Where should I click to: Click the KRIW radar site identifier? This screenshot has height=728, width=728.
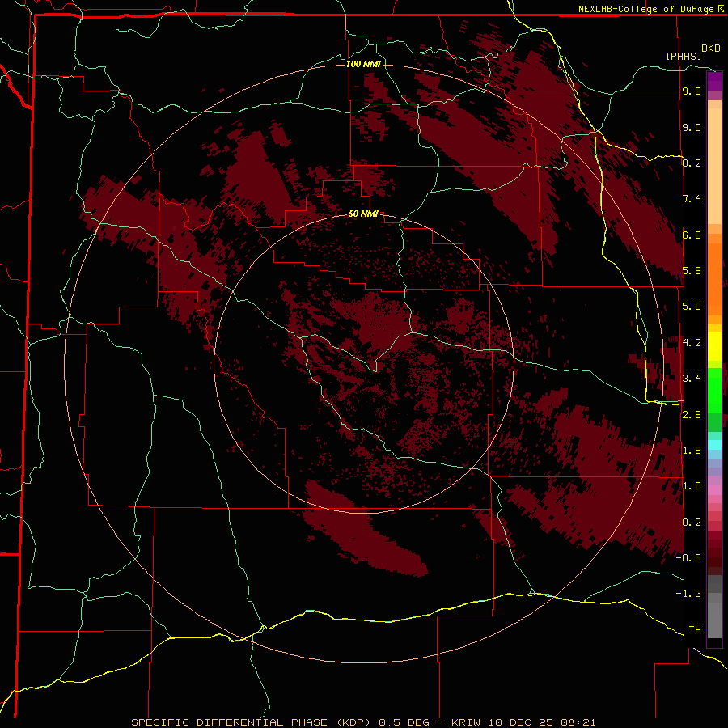click(468, 722)
